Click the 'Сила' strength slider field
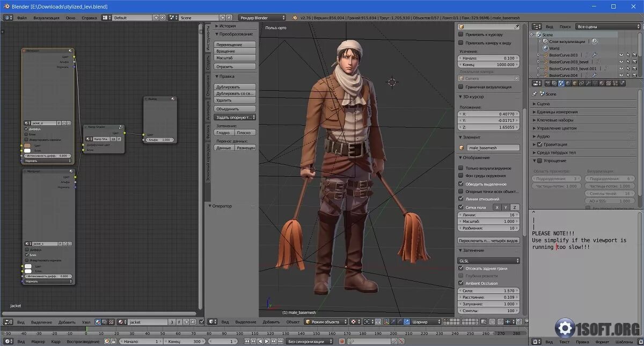This screenshot has width=644, height=346. (x=488, y=291)
